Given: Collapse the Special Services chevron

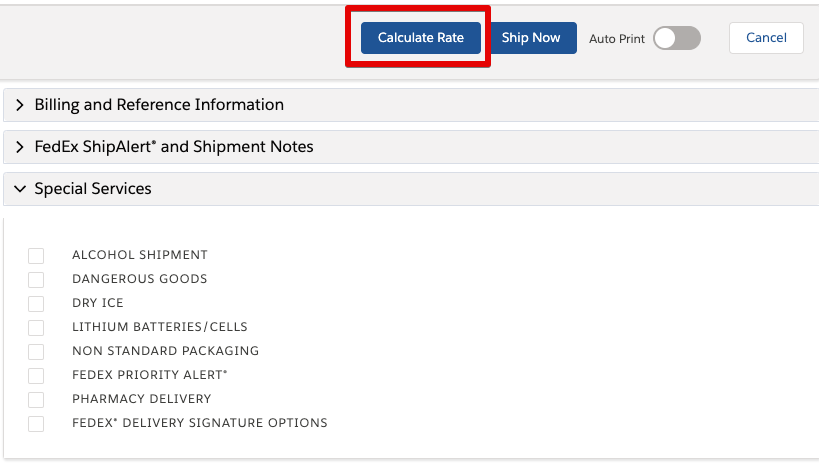Looking at the screenshot, I should tap(20, 189).
